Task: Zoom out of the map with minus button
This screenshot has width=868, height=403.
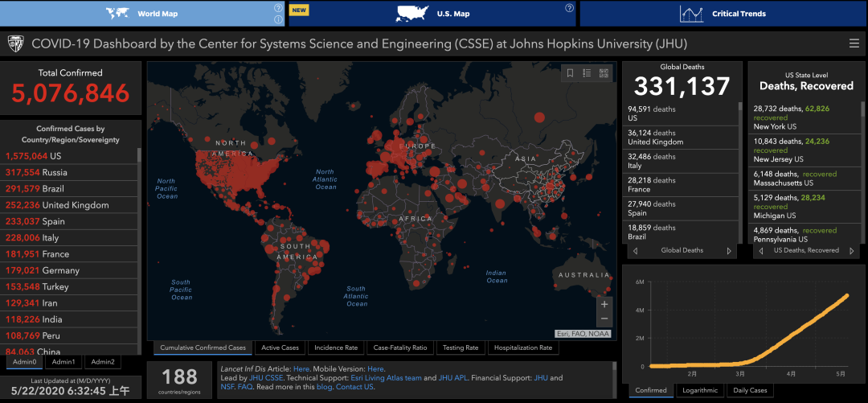Action: 604,319
